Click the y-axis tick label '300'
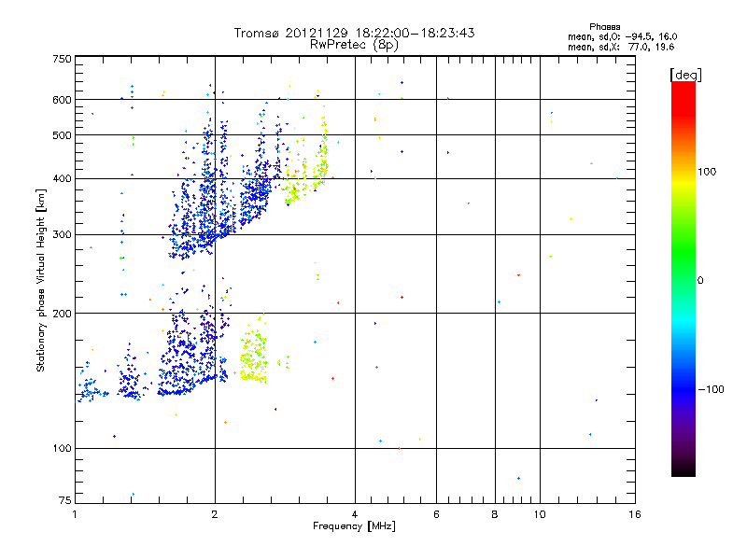 pos(62,235)
